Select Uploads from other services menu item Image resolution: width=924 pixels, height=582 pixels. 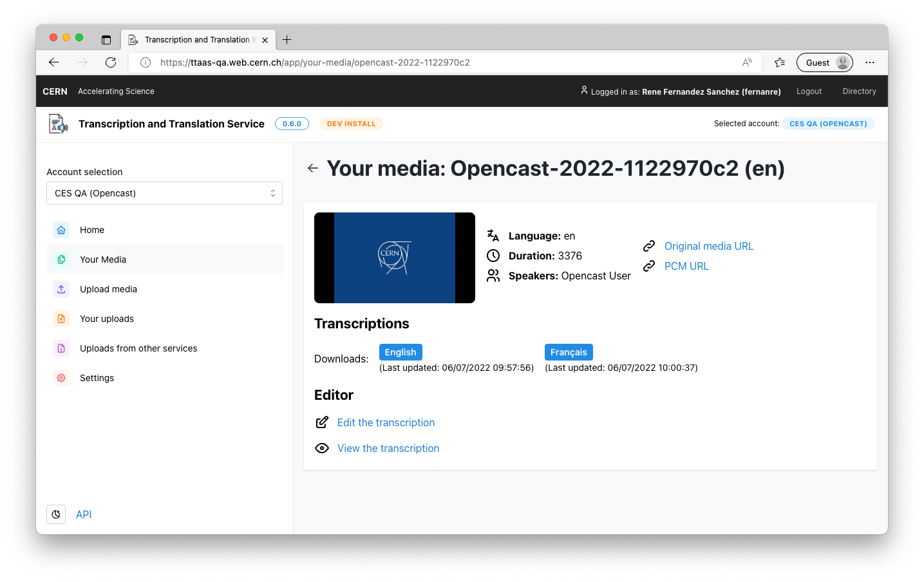(x=165, y=348)
